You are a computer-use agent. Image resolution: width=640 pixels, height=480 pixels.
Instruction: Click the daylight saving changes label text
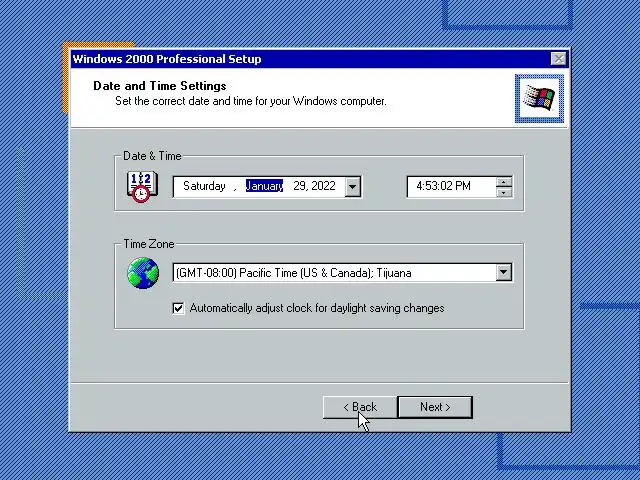[x=317, y=308]
